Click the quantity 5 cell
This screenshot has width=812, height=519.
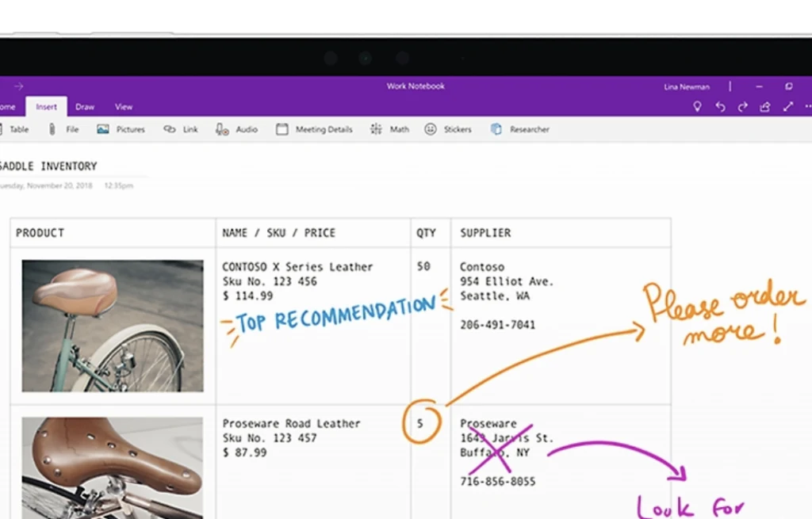(420, 424)
